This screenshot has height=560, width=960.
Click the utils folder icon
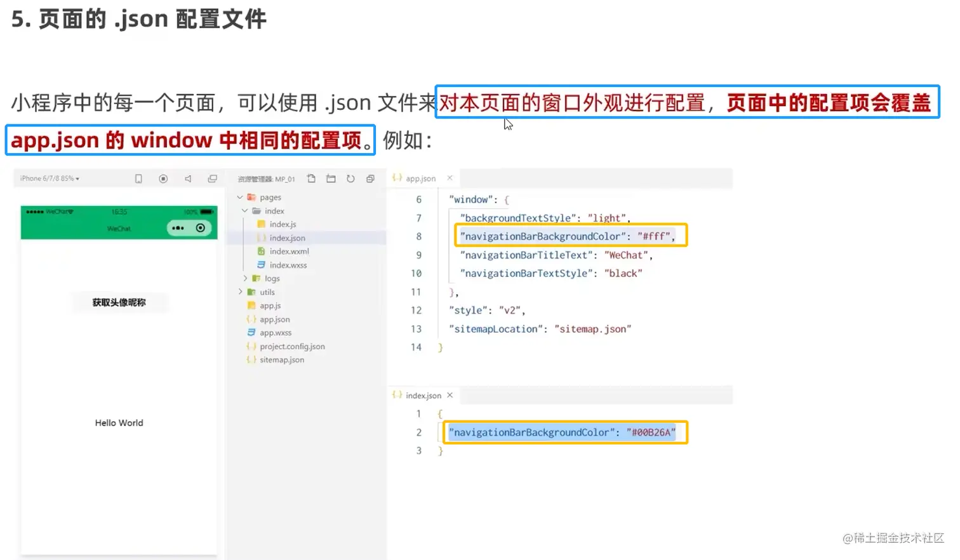(251, 292)
